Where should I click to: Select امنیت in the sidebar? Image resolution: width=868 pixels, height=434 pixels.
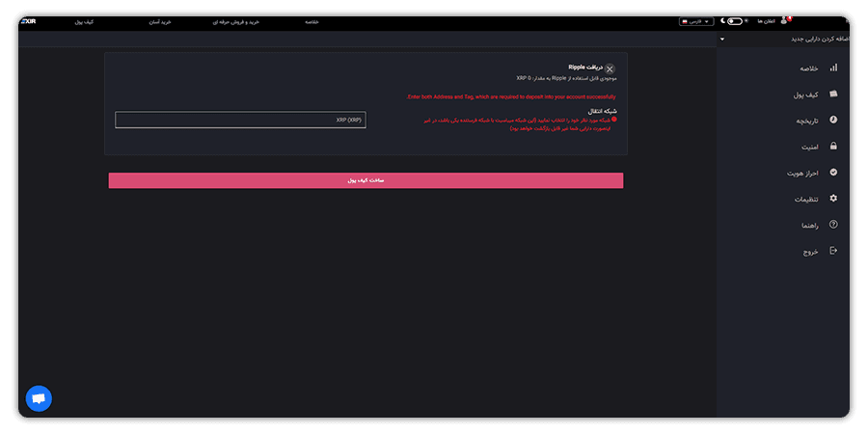click(810, 148)
